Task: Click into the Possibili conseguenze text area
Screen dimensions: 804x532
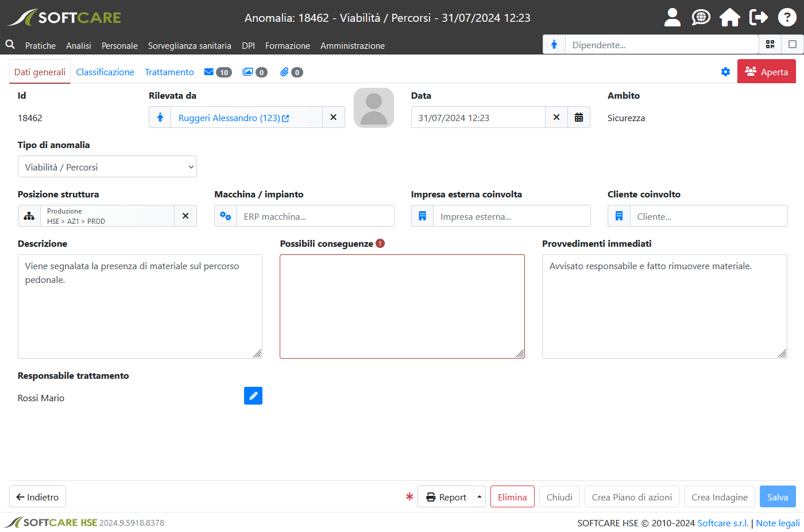Action: tap(402, 306)
